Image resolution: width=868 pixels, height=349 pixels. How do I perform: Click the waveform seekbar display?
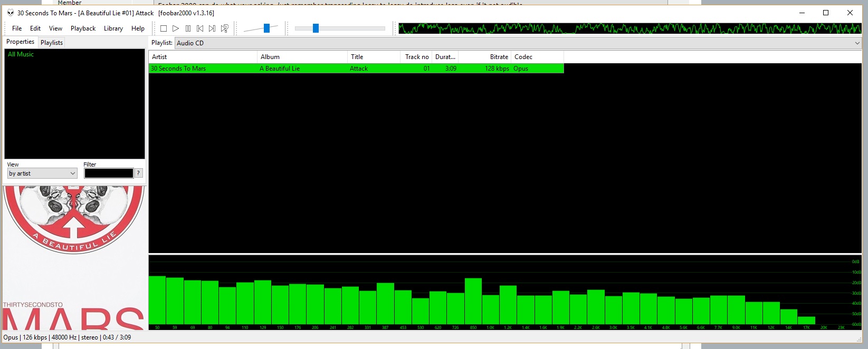(629, 28)
